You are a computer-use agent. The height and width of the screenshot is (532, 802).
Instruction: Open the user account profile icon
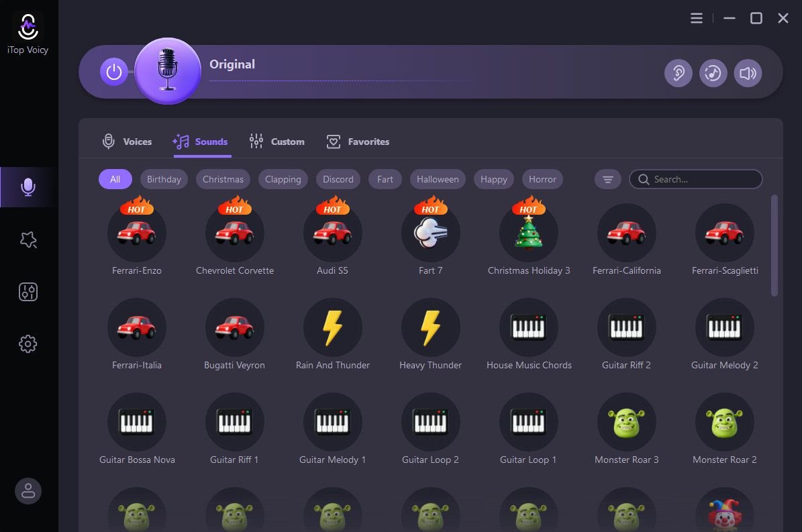click(28, 491)
